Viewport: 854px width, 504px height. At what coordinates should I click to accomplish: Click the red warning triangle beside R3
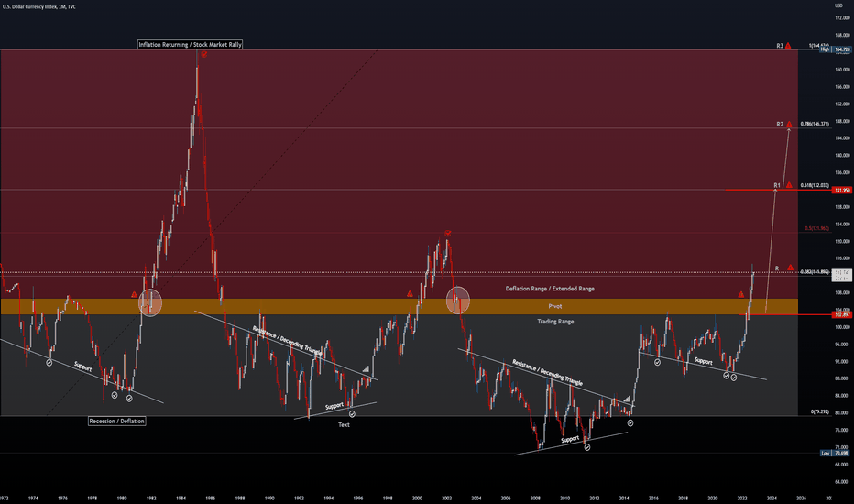(x=788, y=46)
